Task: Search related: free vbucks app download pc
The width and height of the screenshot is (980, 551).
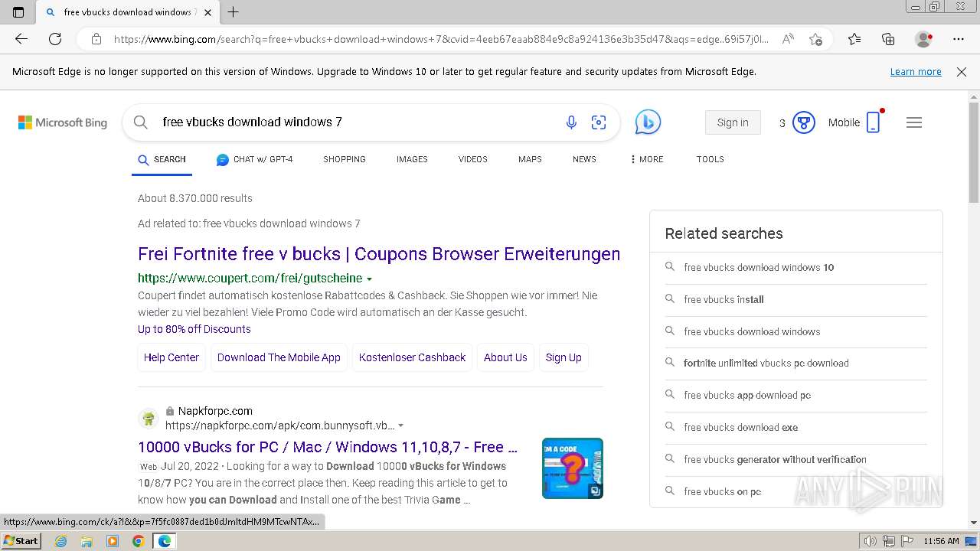Action: [747, 396]
